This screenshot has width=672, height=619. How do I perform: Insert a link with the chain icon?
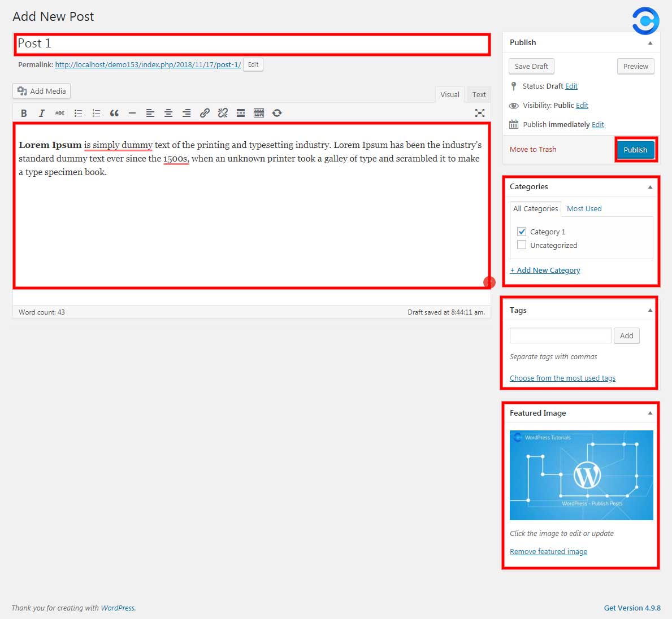tap(205, 113)
